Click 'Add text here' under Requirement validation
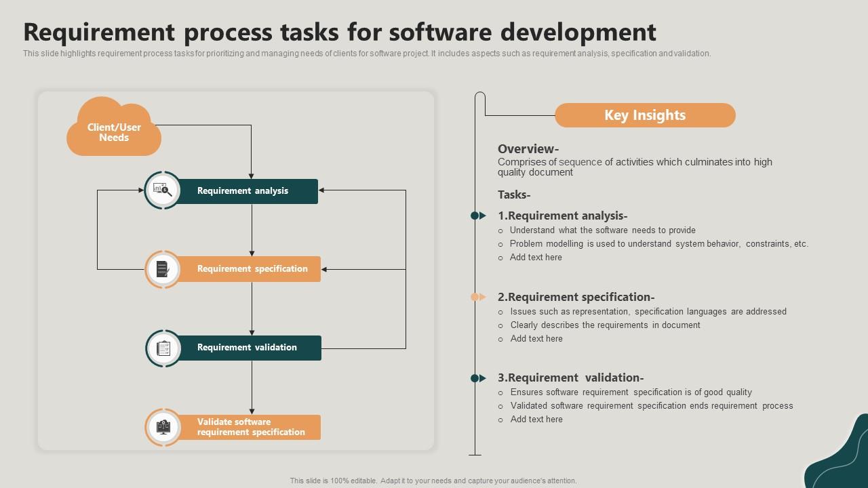This screenshot has height=488, width=868. 536,419
